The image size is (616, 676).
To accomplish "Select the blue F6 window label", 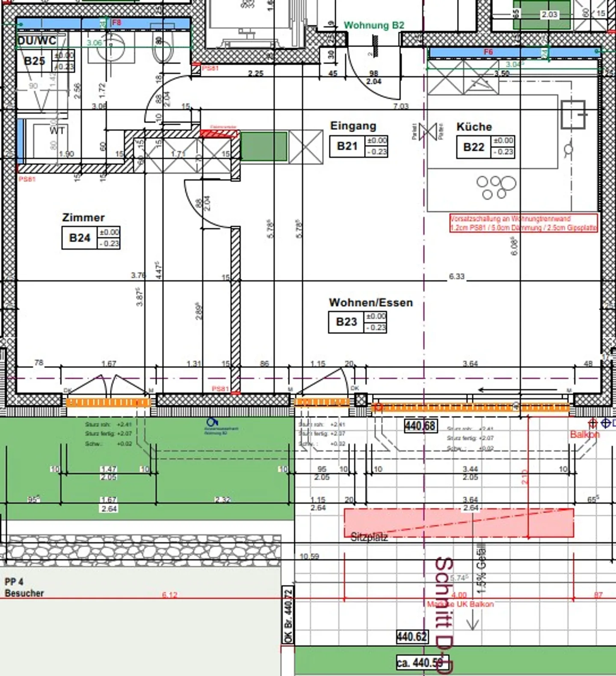I will 488,52.
